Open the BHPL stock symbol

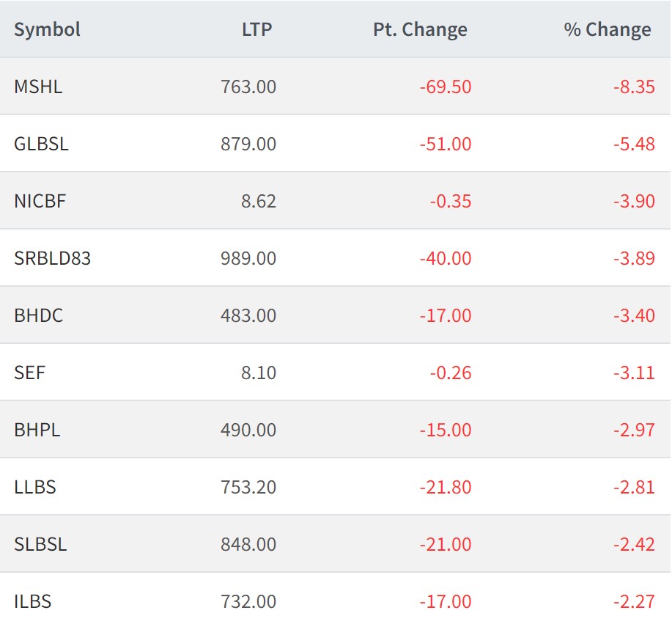pos(37,430)
